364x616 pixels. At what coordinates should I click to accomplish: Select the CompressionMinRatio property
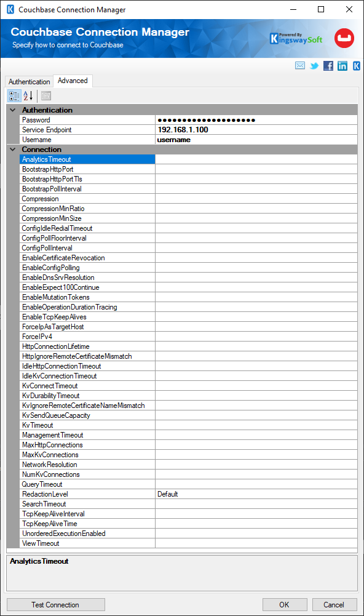[87, 208]
